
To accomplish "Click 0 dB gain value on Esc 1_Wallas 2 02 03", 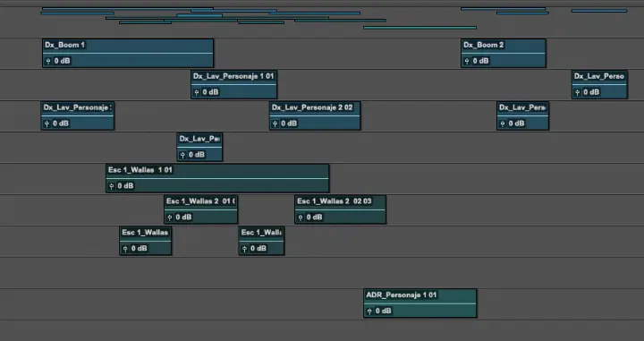I will point(314,217).
